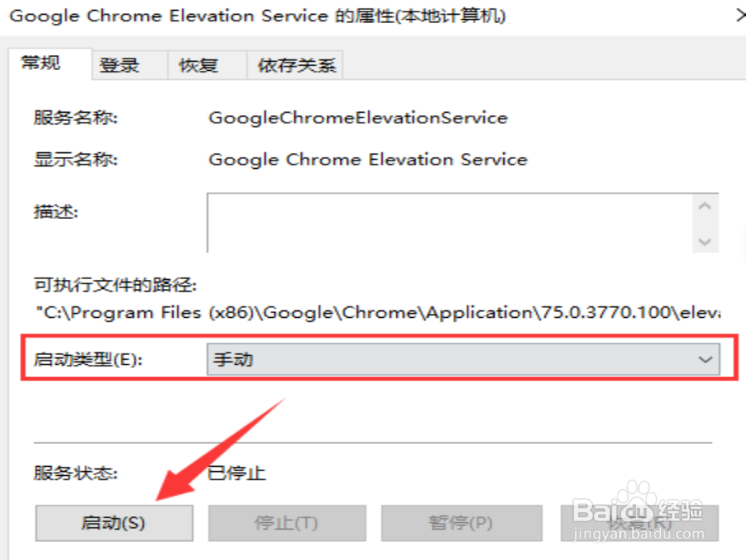Screen dimensions: 746x560
Task: Close the properties dialog window
Action: pyautogui.click(x=740, y=16)
